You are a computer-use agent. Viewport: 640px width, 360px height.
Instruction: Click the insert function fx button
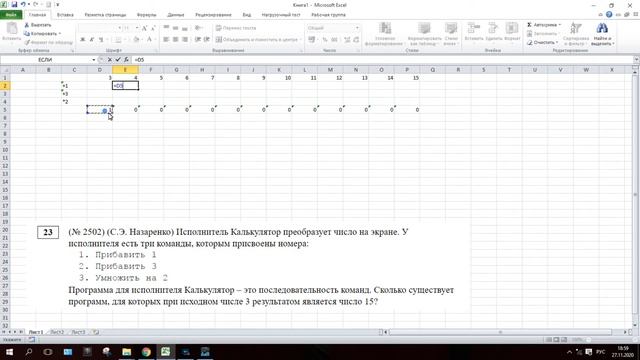(x=126, y=60)
